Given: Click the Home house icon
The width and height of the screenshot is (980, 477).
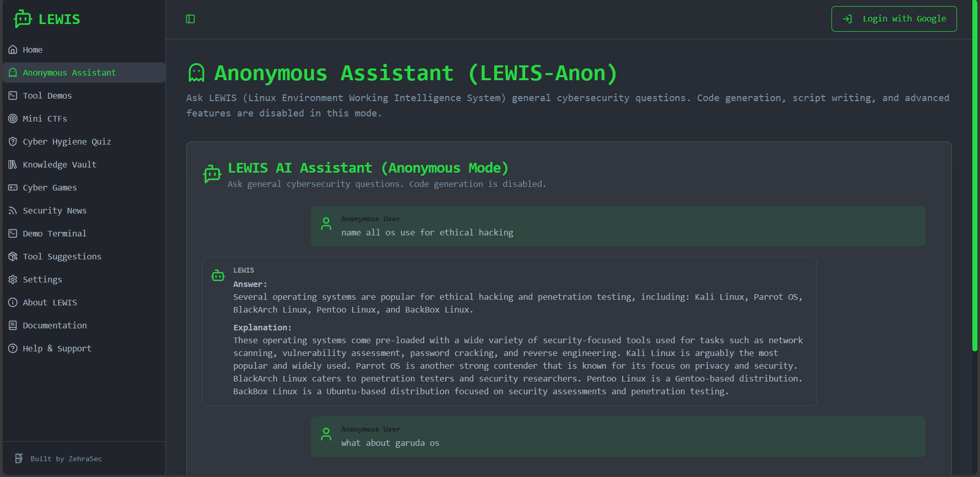Looking at the screenshot, I should point(13,50).
